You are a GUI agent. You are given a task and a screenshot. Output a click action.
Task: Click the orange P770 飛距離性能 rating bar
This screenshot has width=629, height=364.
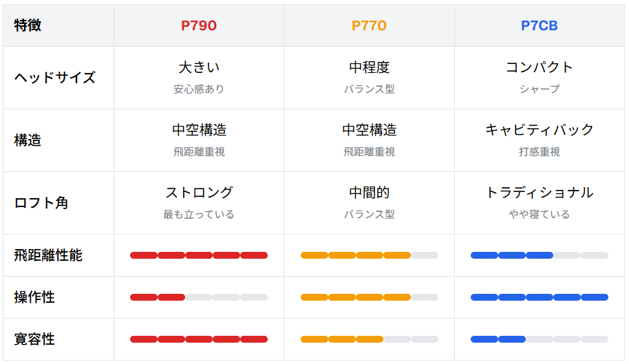pos(369,255)
